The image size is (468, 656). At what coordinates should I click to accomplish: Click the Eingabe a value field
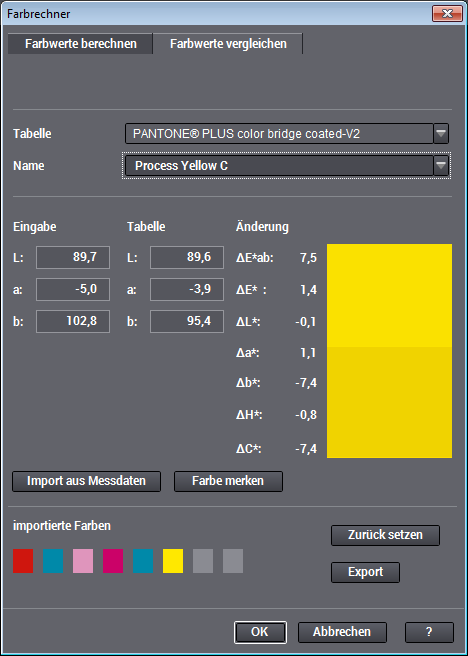coord(73,289)
